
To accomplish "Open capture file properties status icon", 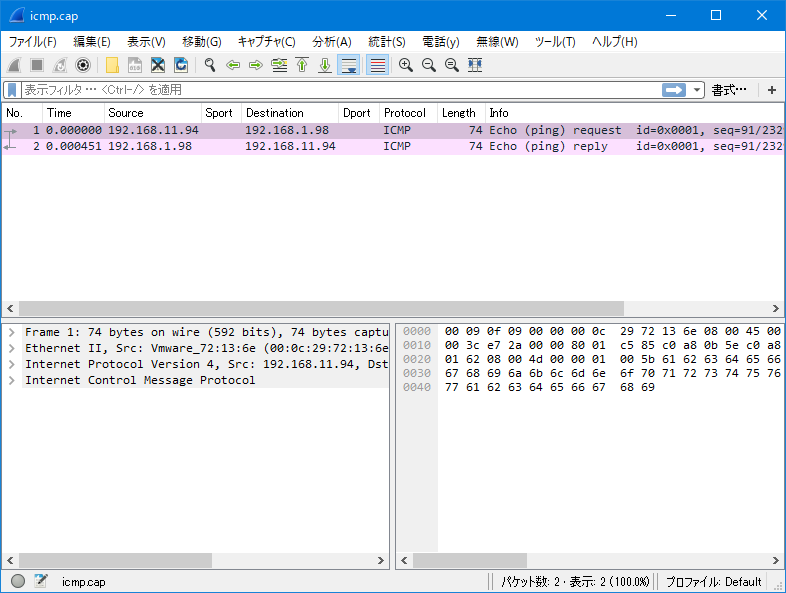I will [41, 581].
